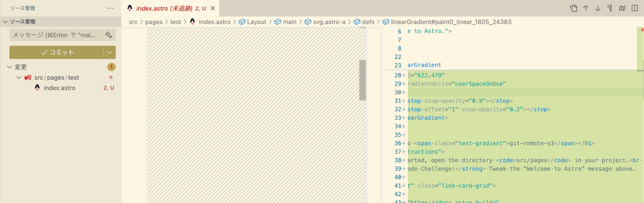
Task: Click the red folder icon for src/pages/test
Action: (28, 78)
